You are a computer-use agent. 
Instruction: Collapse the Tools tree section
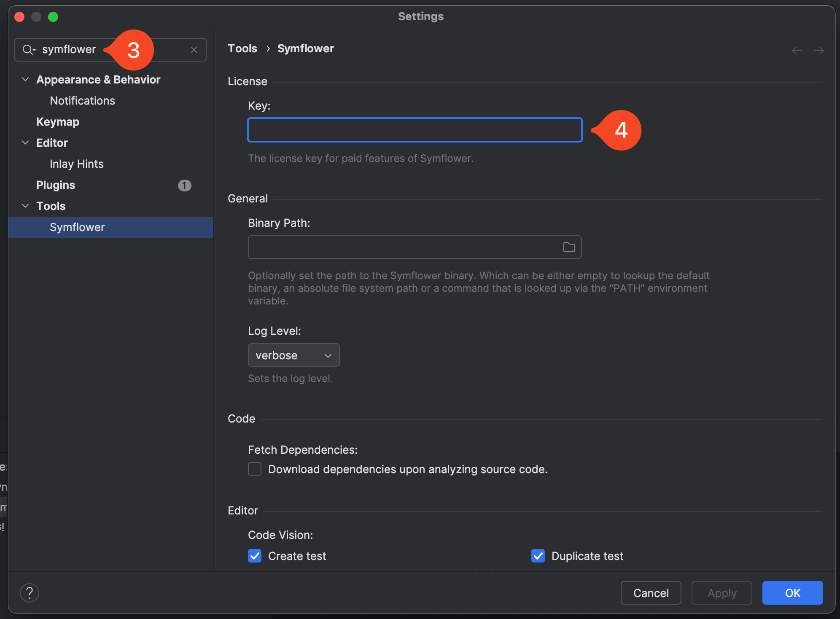pyautogui.click(x=25, y=206)
